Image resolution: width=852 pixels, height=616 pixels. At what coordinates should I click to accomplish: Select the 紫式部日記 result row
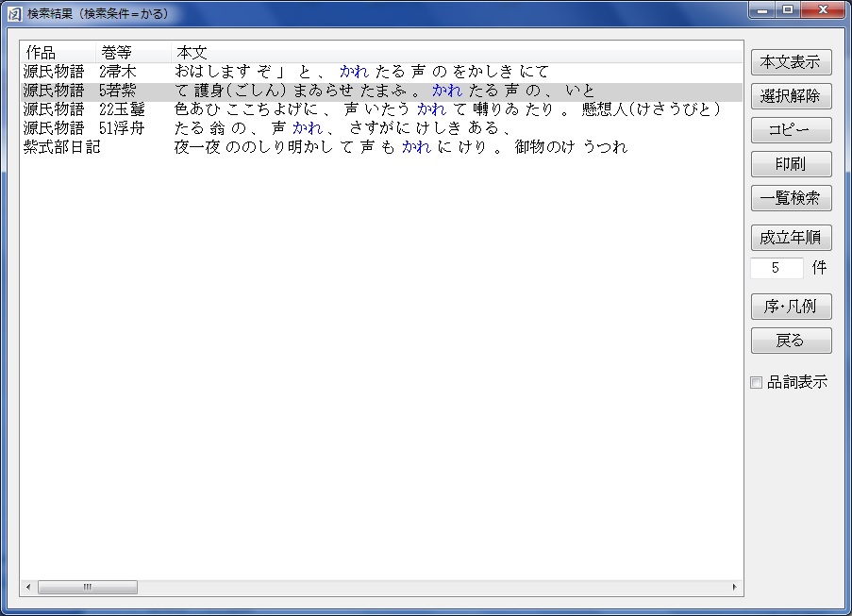(381, 147)
